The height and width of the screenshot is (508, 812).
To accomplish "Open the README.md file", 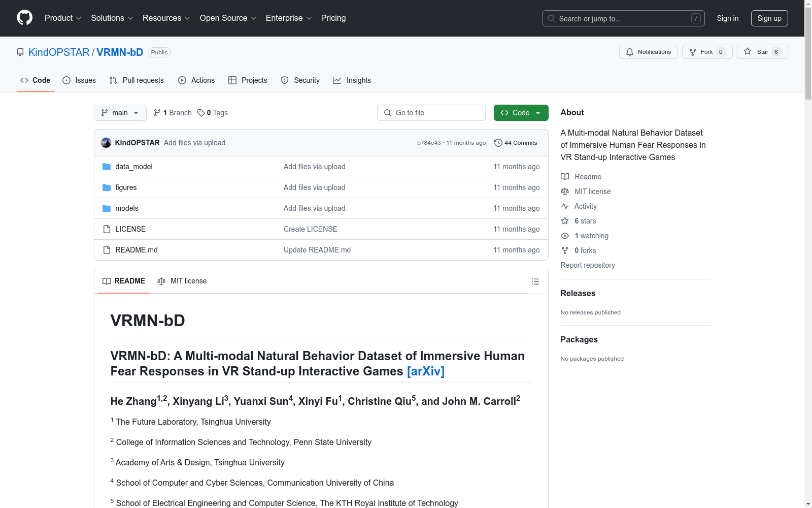I will [x=137, y=250].
